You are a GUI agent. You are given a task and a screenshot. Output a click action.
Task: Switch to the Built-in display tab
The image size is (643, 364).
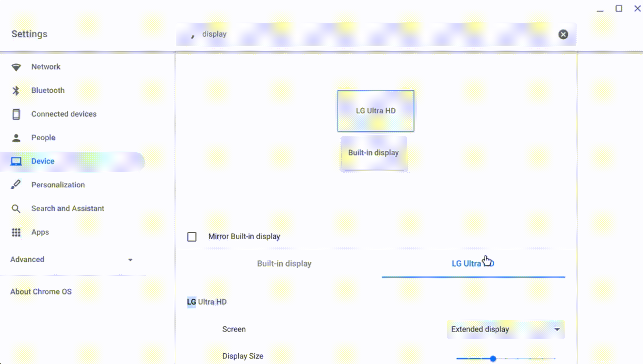(x=284, y=263)
